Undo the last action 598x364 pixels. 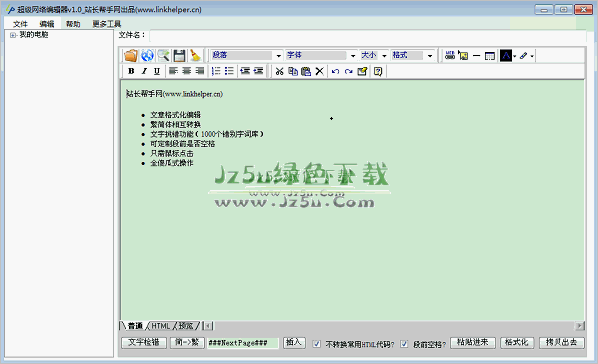point(336,71)
